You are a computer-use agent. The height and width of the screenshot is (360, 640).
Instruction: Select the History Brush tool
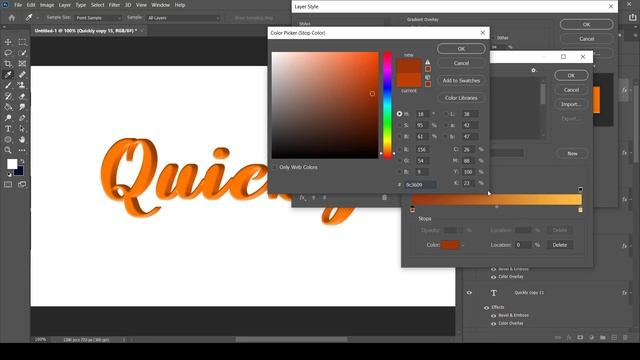(8, 96)
